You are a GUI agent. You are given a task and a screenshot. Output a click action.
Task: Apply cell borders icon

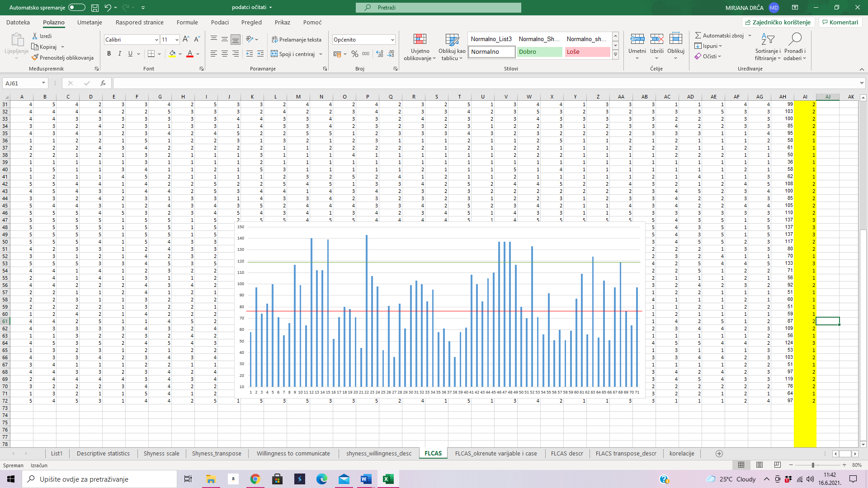pyautogui.click(x=151, y=54)
